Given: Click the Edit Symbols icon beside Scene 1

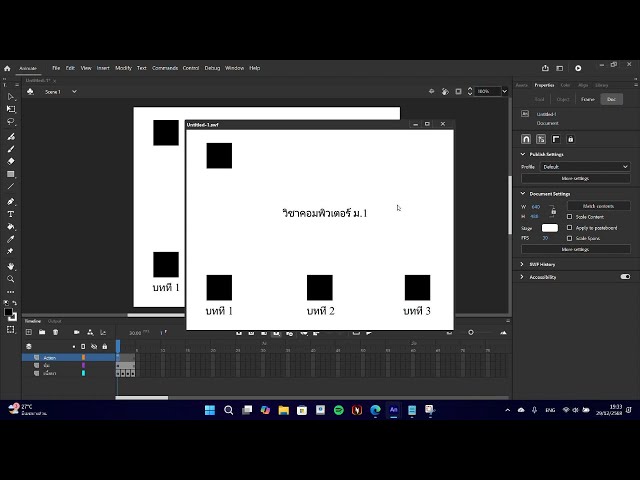Looking at the screenshot, I should (x=30, y=92).
